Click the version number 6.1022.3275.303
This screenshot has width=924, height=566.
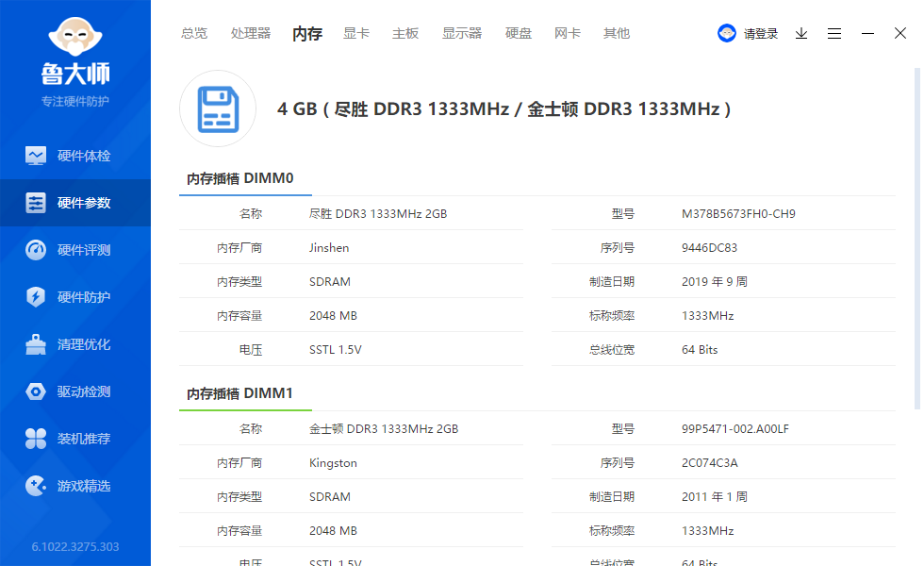pos(75,546)
